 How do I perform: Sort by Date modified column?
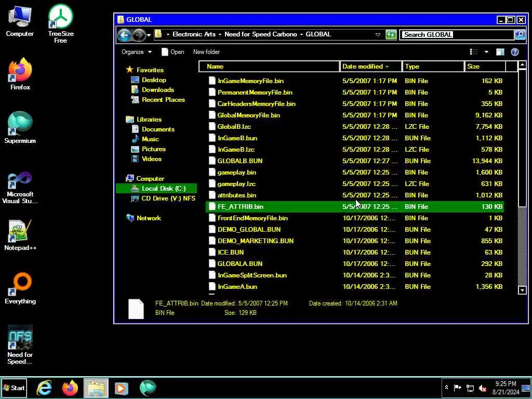tap(371, 66)
